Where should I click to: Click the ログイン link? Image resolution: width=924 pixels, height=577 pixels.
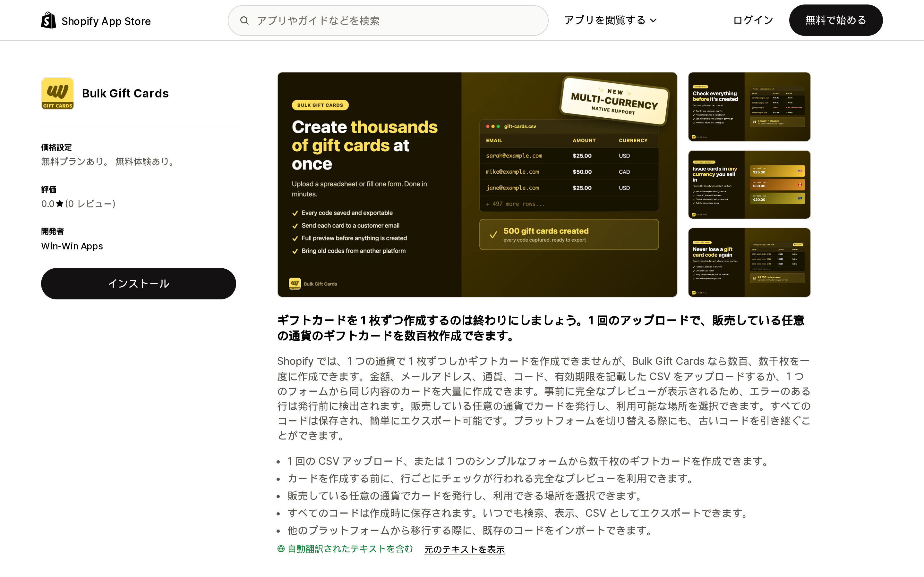tap(753, 20)
